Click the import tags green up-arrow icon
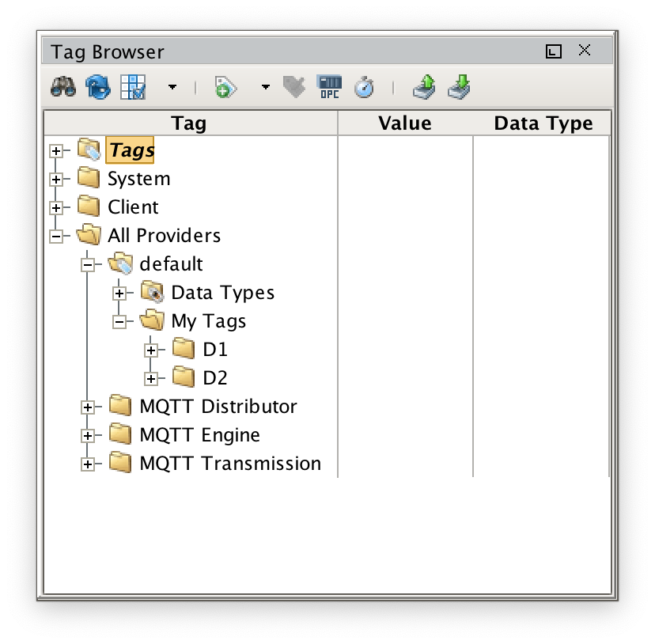Image resolution: width=655 pixels, height=644 pixels. pyautogui.click(x=424, y=87)
